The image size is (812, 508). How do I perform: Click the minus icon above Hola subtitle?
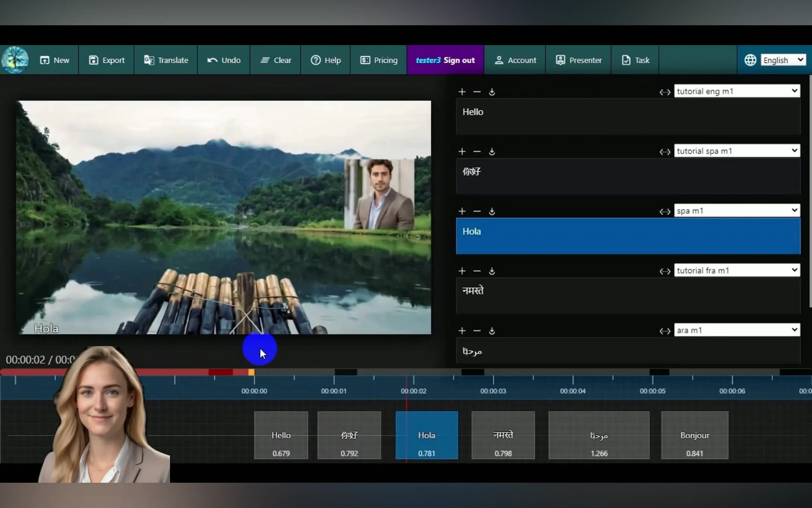pyautogui.click(x=477, y=211)
